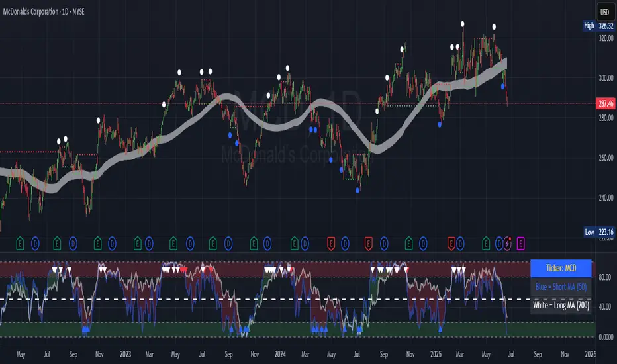The image size is (617, 364).
Task: Click the 300.00 price scale value
Action: click(x=606, y=78)
